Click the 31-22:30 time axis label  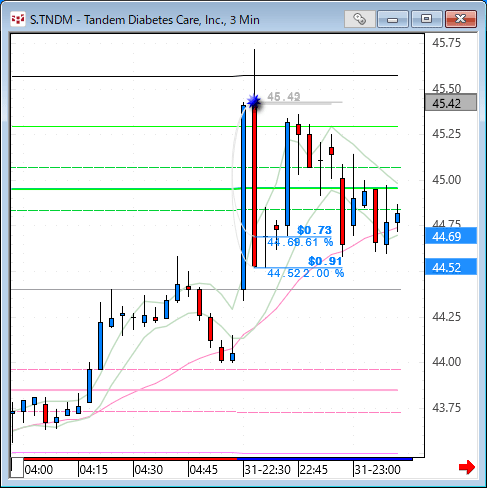(268, 470)
